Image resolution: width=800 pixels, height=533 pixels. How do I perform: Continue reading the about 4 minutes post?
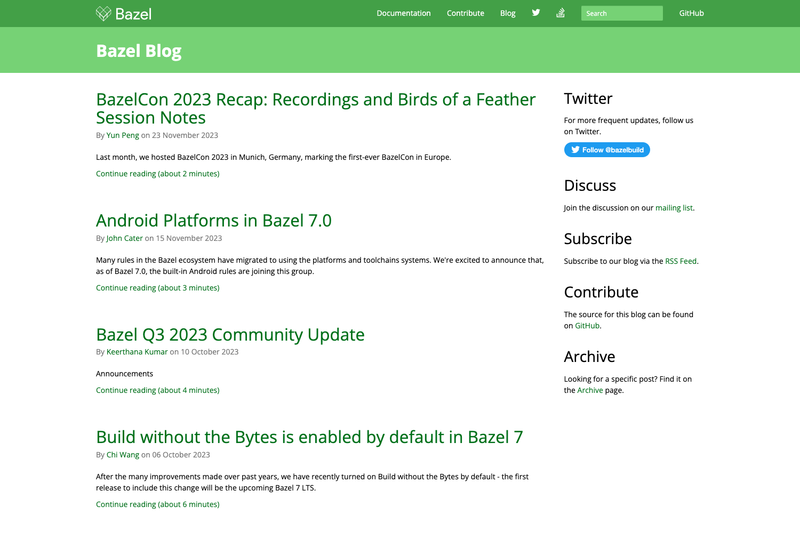[x=158, y=390]
